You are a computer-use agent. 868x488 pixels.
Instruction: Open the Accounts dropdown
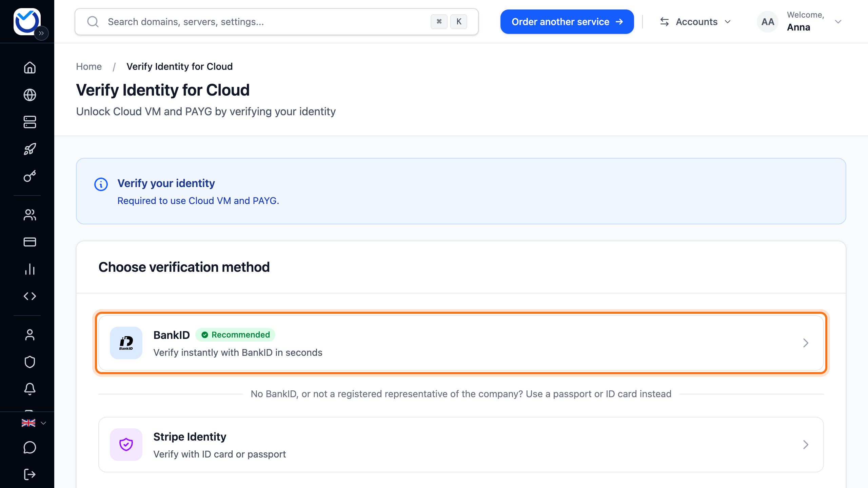tap(696, 22)
